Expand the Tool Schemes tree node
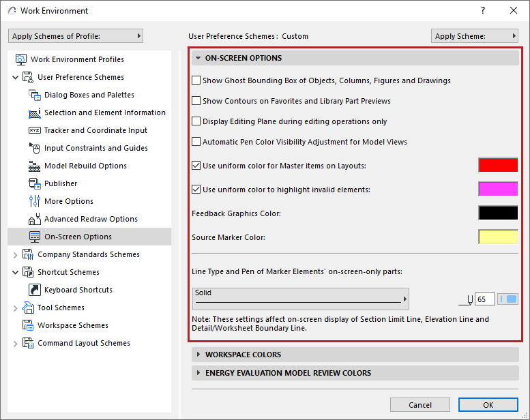This screenshot has height=420, width=530. [x=15, y=307]
